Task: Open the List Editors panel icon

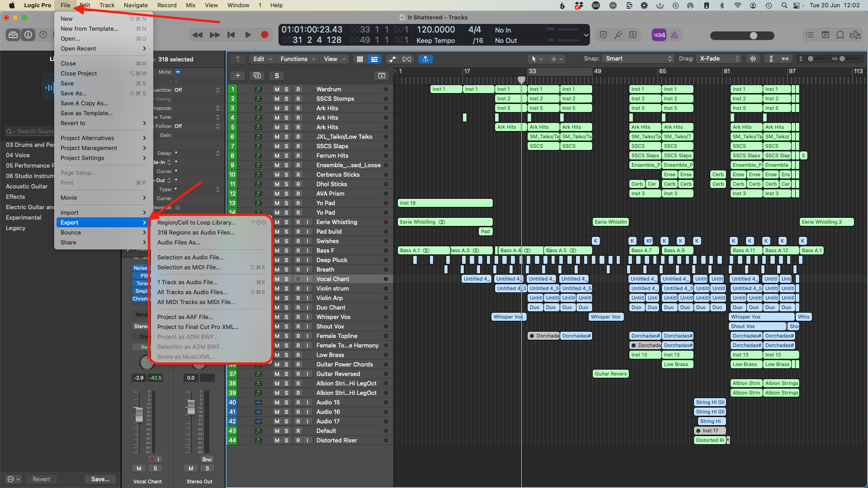Action: [x=810, y=35]
